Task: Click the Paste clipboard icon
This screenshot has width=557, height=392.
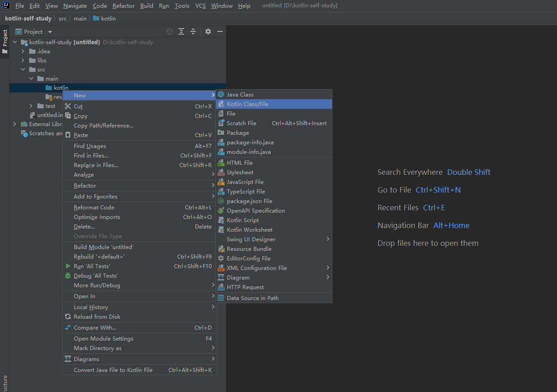Action: [x=68, y=135]
